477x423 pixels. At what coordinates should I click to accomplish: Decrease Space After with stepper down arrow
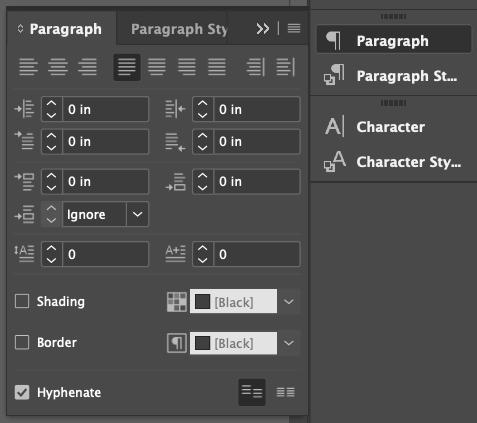pyautogui.click(x=202, y=188)
